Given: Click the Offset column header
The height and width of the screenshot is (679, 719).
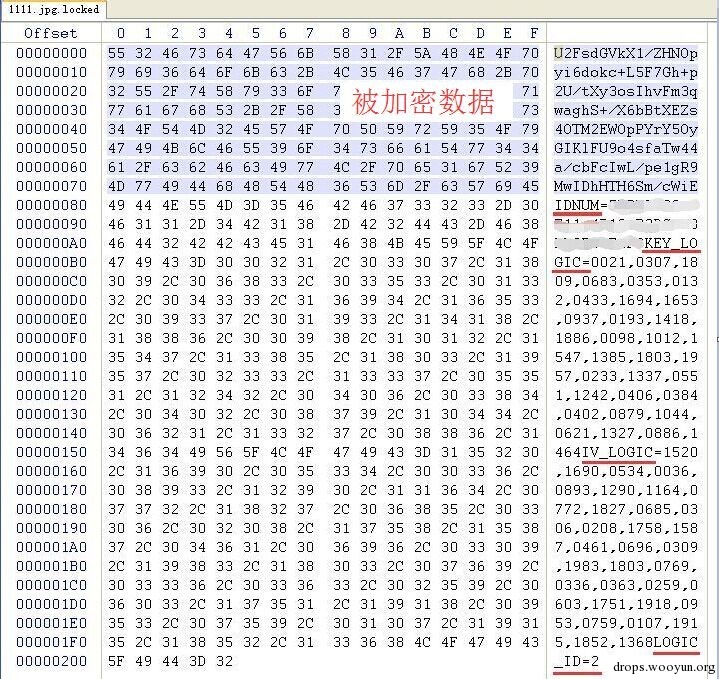Looking at the screenshot, I should pos(50,33).
